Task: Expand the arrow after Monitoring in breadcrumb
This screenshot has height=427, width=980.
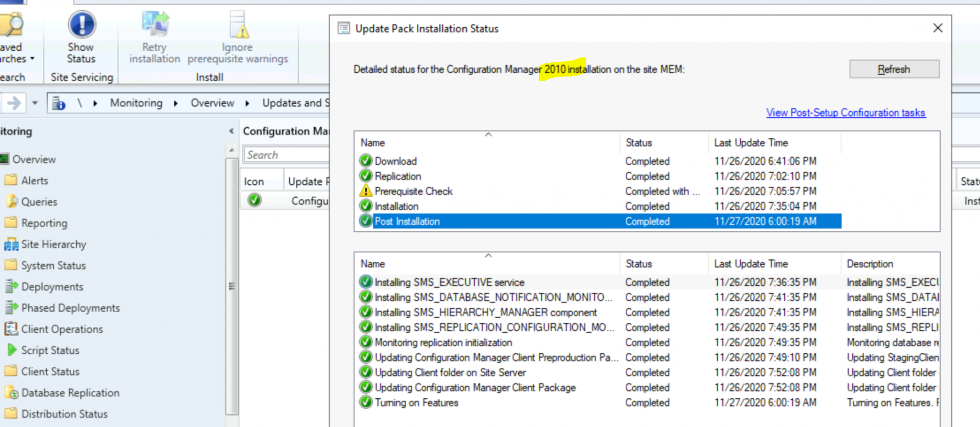Action: click(176, 103)
